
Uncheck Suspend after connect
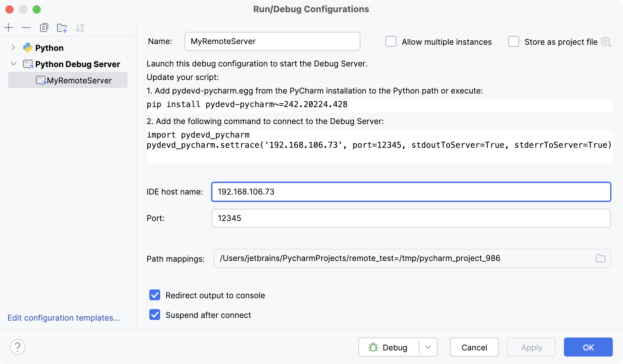[x=155, y=315]
